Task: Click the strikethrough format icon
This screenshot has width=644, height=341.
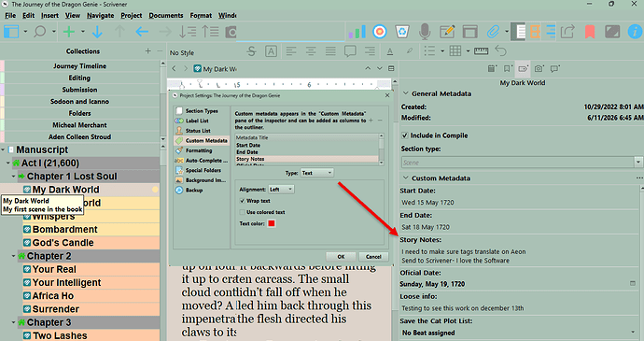Action: pos(251,51)
